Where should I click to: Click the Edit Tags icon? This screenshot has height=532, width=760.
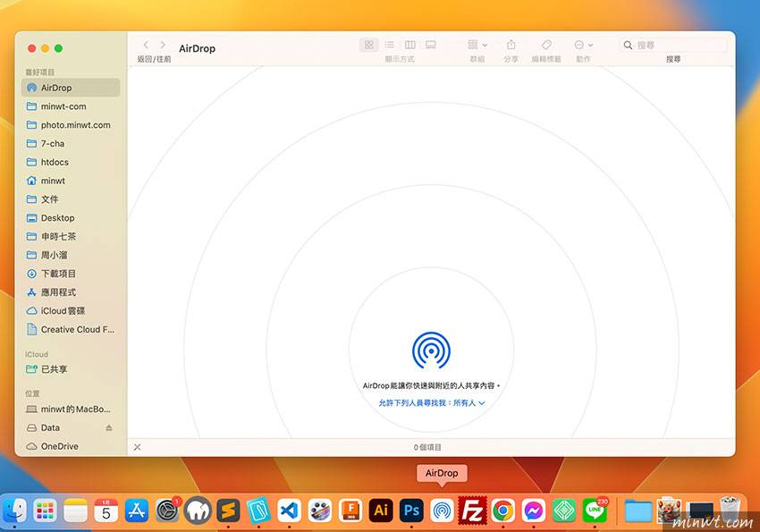(x=546, y=45)
